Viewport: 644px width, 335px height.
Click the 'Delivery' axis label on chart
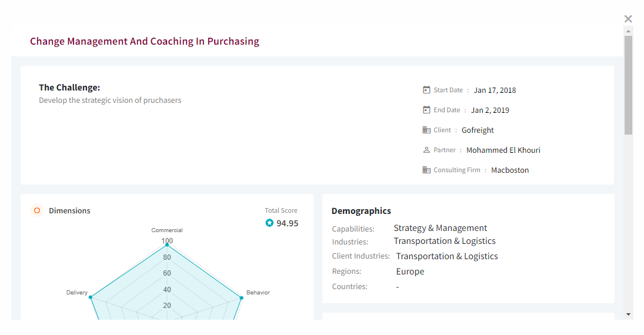[x=77, y=293]
